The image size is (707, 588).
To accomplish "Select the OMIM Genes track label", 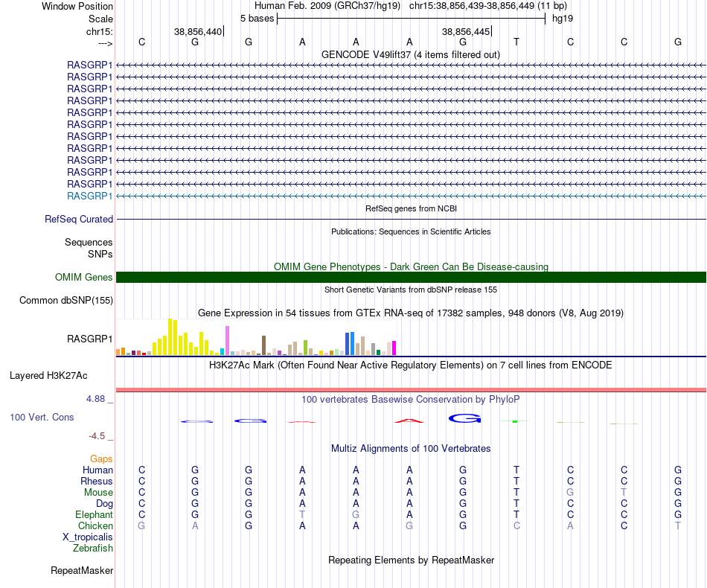I will pyautogui.click(x=83, y=278).
